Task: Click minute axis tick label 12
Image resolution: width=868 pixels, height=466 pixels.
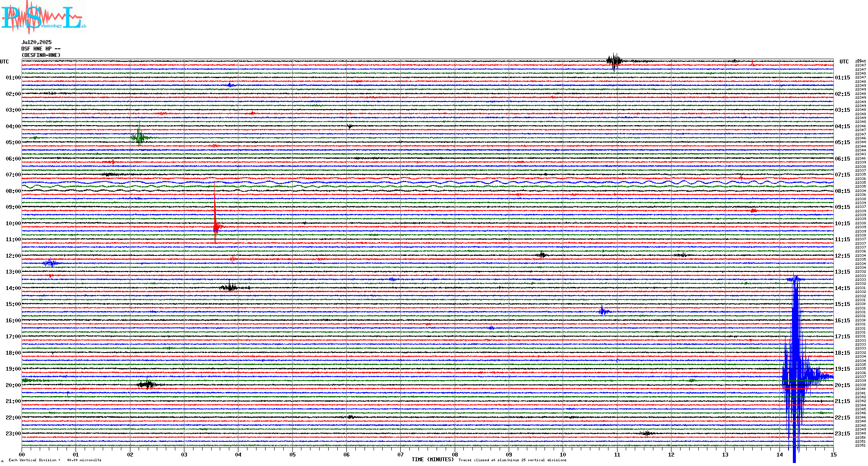Action: click(671, 454)
